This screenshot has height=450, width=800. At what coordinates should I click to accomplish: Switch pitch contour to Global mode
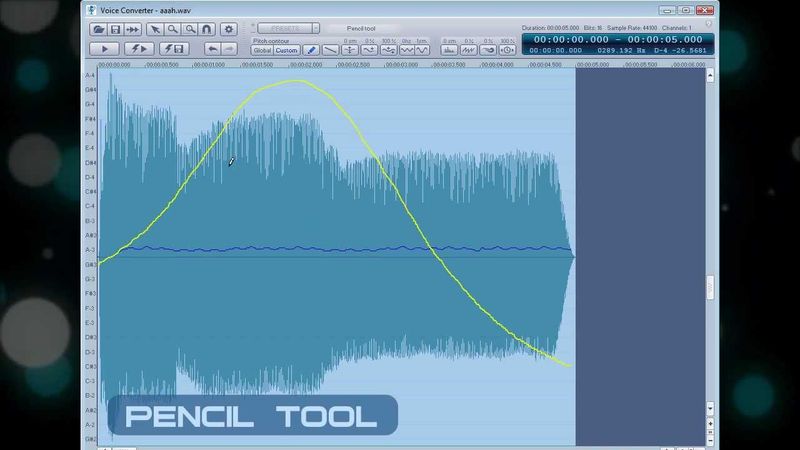[262, 51]
